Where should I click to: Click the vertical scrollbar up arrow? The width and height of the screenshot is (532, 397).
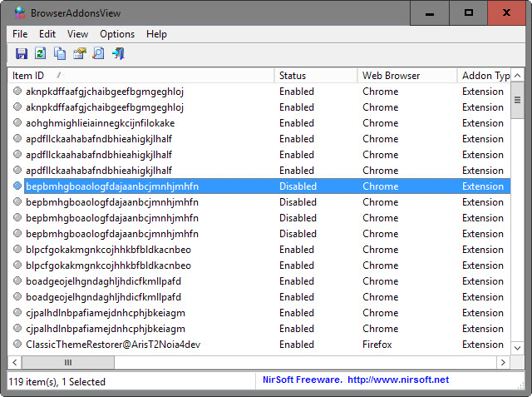(x=517, y=76)
